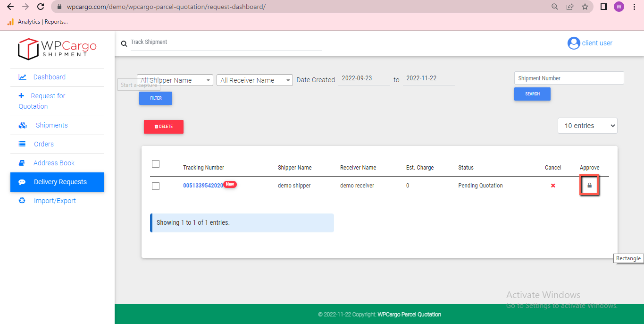Click the browser forward arrow
Screen dimensions: 644x324
[25, 7]
